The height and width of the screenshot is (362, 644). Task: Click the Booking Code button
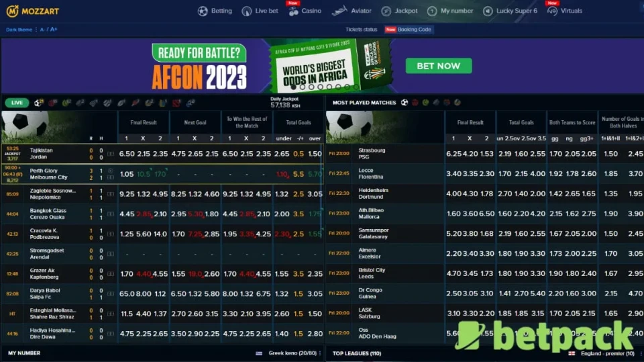click(409, 30)
